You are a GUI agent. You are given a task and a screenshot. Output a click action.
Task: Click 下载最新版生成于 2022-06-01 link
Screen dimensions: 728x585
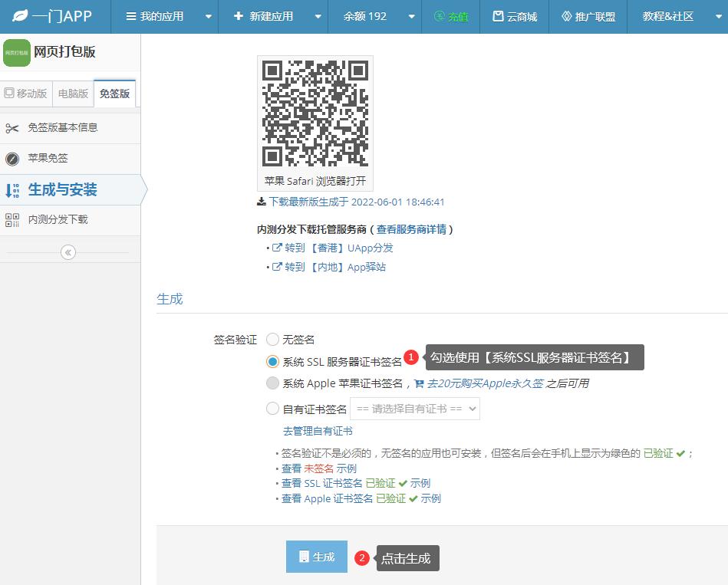(356, 202)
